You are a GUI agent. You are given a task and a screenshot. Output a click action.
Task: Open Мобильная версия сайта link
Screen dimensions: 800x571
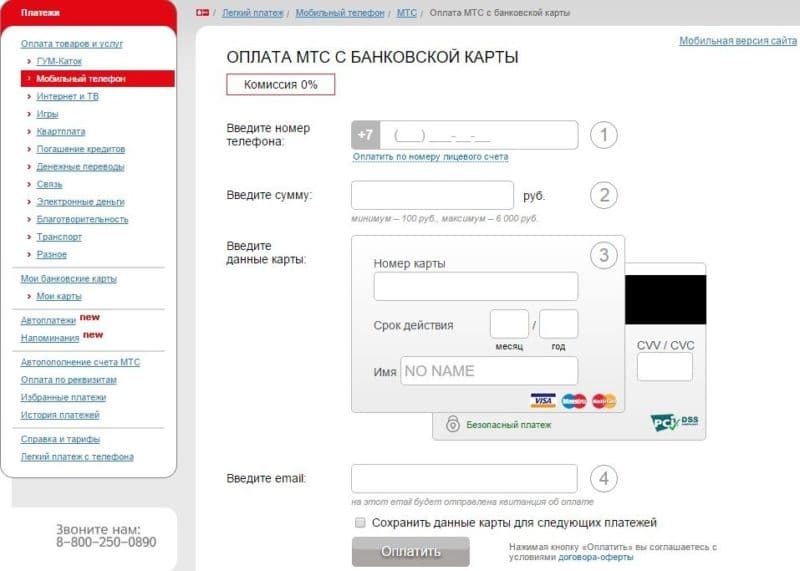pyautogui.click(x=738, y=41)
